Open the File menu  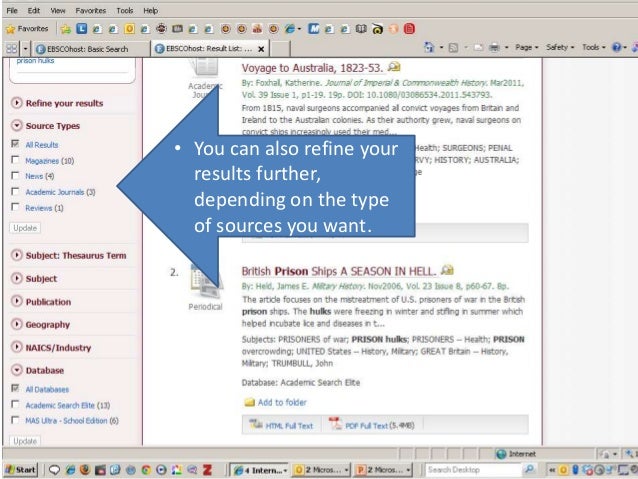tap(12, 11)
